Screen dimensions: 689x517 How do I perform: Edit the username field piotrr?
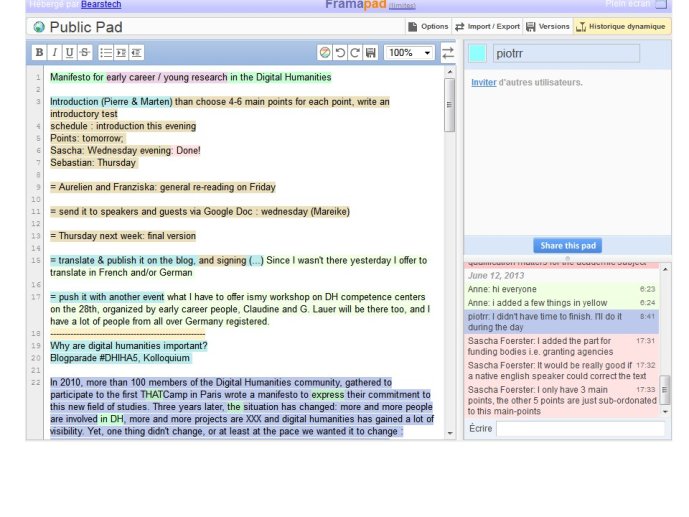tap(566, 54)
